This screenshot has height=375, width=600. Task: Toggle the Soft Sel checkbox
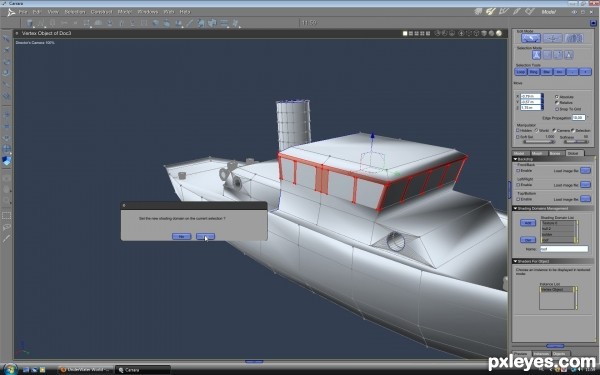click(x=518, y=137)
